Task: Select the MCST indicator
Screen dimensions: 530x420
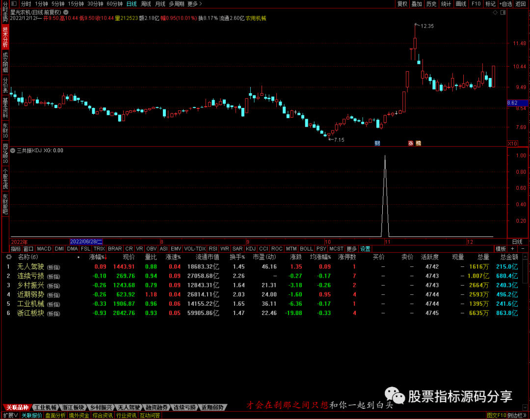Action: click(336, 249)
